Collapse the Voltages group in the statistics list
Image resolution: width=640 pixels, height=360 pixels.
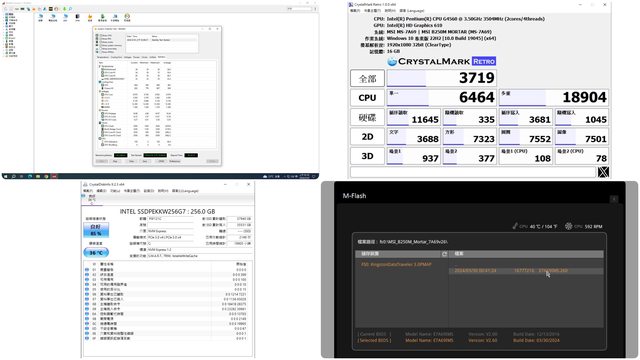point(100,91)
